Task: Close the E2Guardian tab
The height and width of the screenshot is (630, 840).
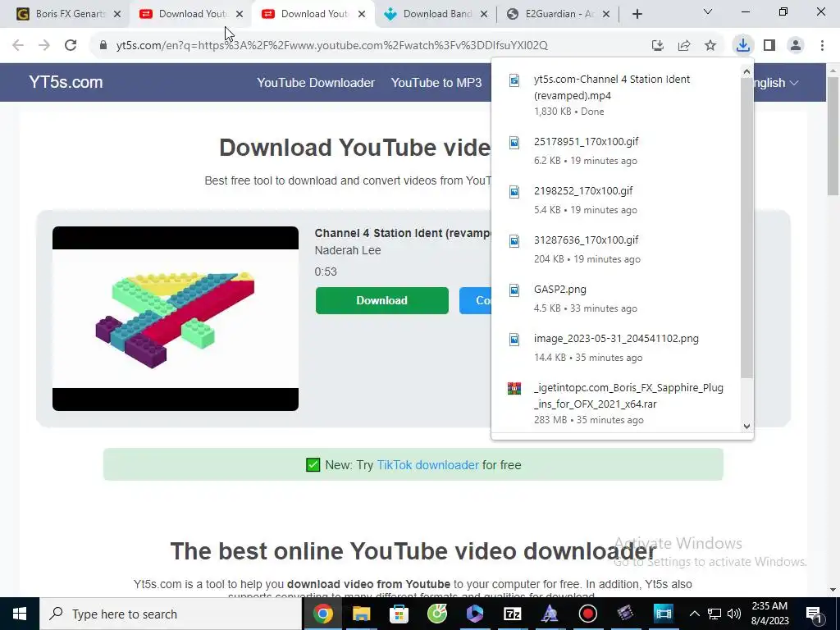Action: click(x=606, y=14)
